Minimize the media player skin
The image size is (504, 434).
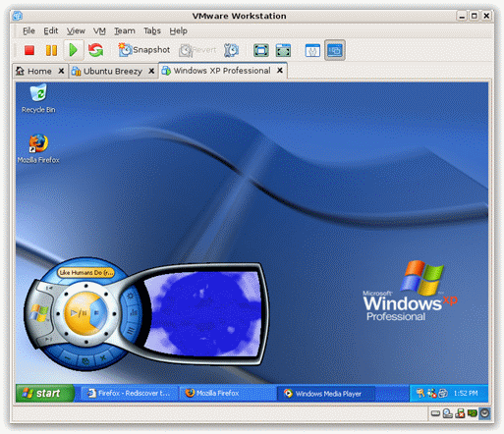pyautogui.click(x=68, y=357)
